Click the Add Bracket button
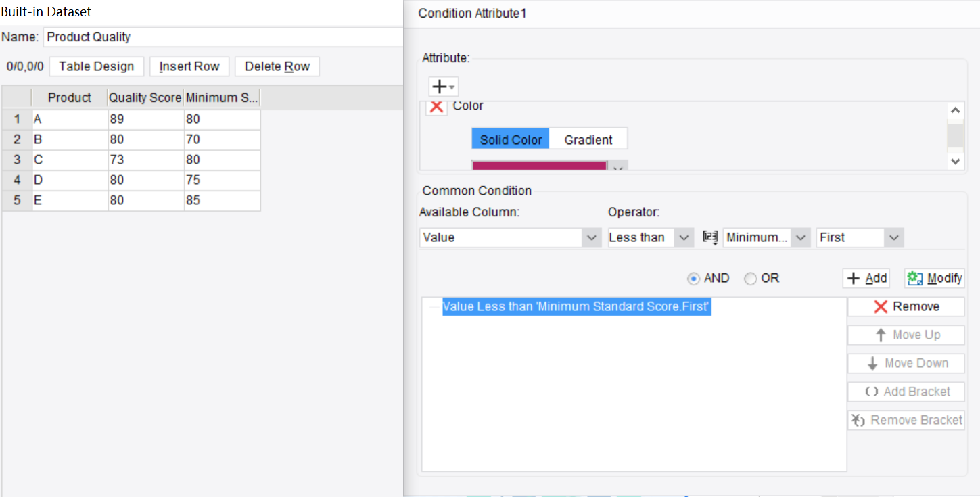The image size is (980, 497). coord(906,392)
